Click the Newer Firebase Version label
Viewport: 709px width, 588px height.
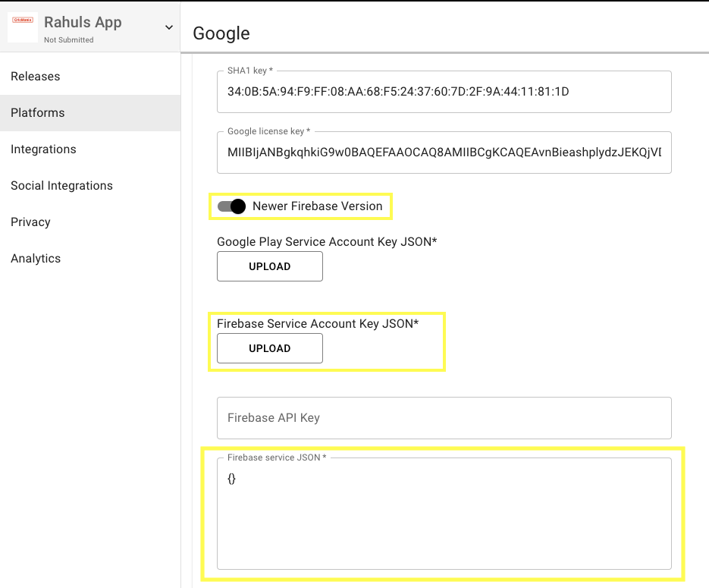(318, 206)
